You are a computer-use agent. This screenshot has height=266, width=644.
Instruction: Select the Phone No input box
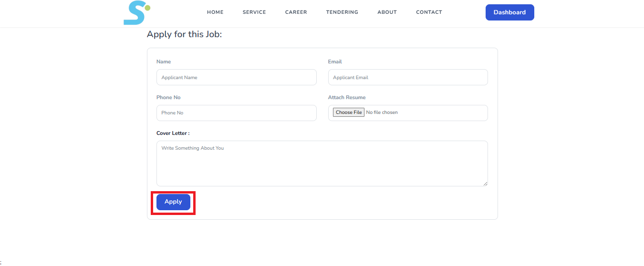(x=236, y=113)
